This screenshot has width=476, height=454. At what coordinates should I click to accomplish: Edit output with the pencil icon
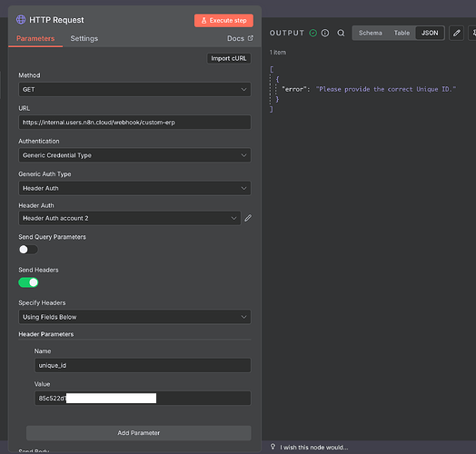tap(457, 33)
